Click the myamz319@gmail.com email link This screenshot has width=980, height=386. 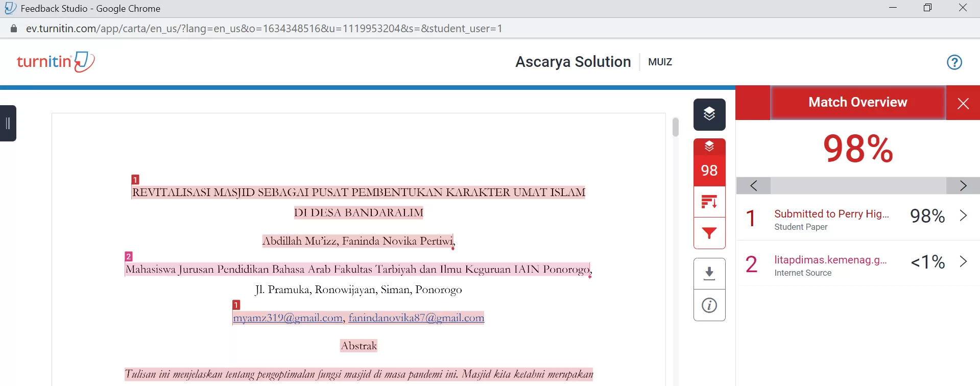288,318
